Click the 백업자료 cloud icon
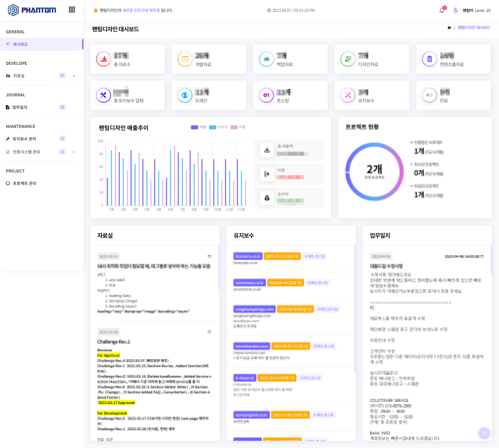Screen dimensions: 499x448 pos(266,59)
